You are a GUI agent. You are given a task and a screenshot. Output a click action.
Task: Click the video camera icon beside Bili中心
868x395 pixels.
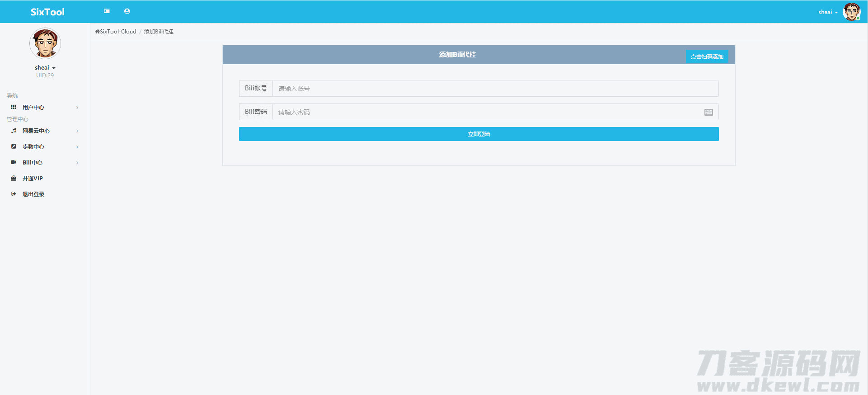click(x=14, y=162)
